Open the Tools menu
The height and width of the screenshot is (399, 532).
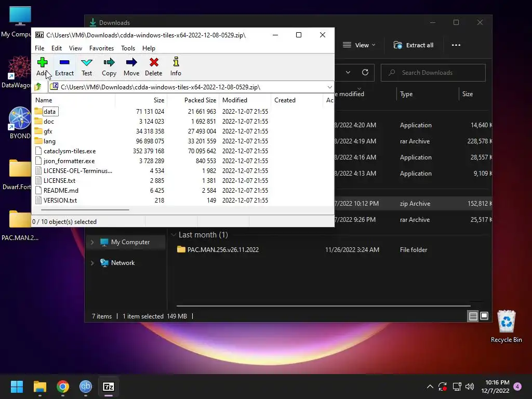tap(128, 48)
